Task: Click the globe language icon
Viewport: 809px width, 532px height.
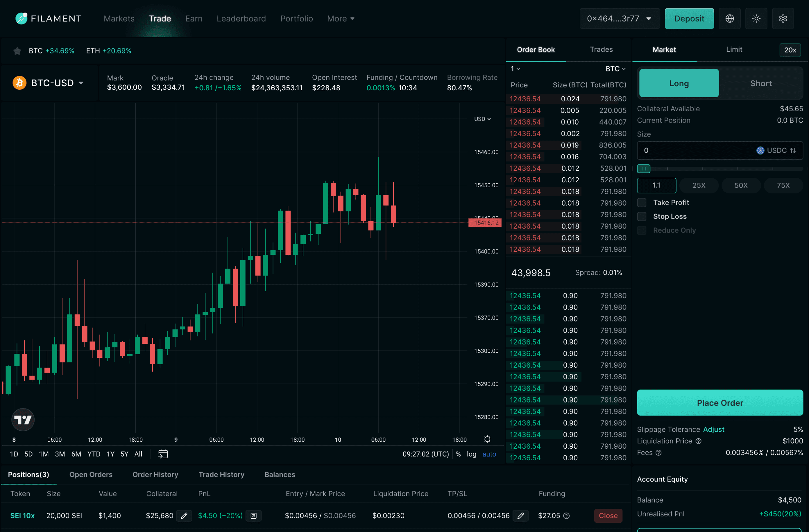Action: coord(729,19)
